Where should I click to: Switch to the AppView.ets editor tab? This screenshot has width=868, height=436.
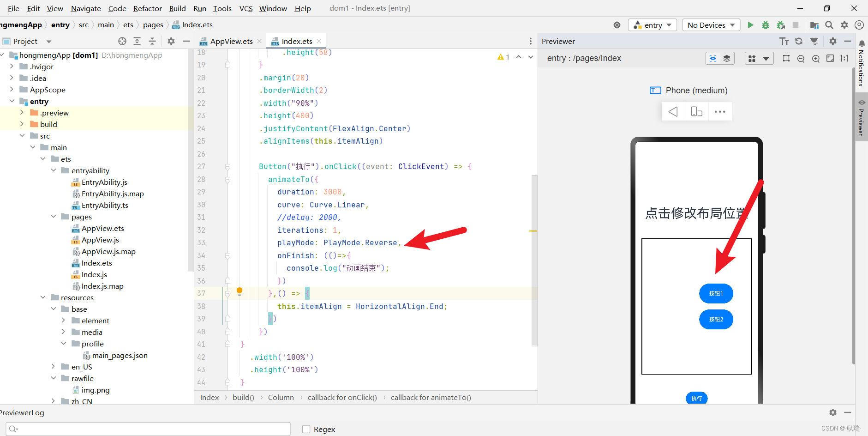231,41
